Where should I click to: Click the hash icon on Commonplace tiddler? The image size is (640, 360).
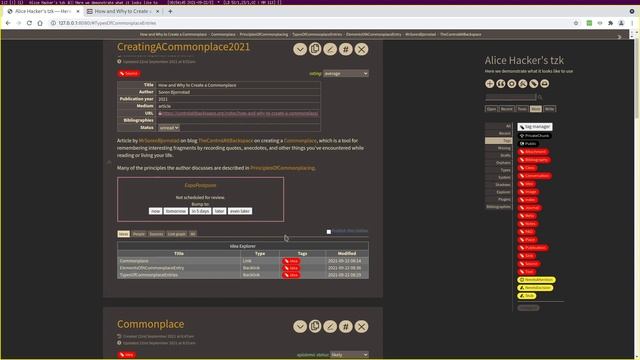click(346, 327)
